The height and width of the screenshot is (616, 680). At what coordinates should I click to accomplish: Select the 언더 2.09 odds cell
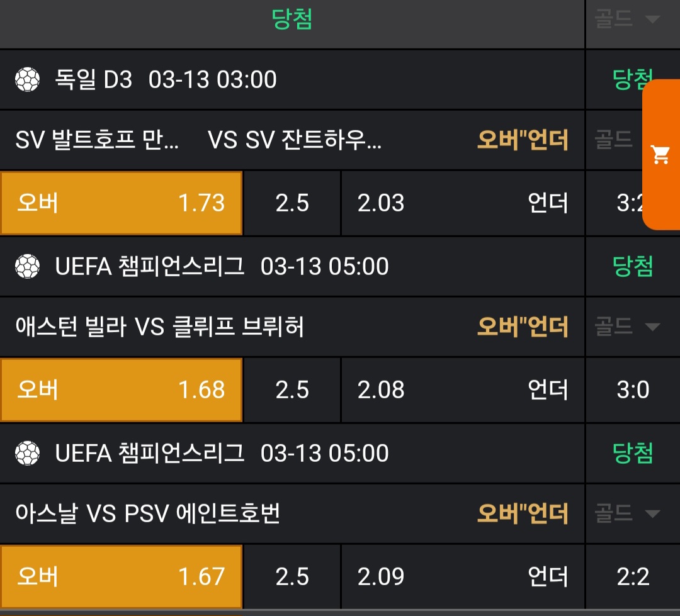pyautogui.click(x=463, y=577)
